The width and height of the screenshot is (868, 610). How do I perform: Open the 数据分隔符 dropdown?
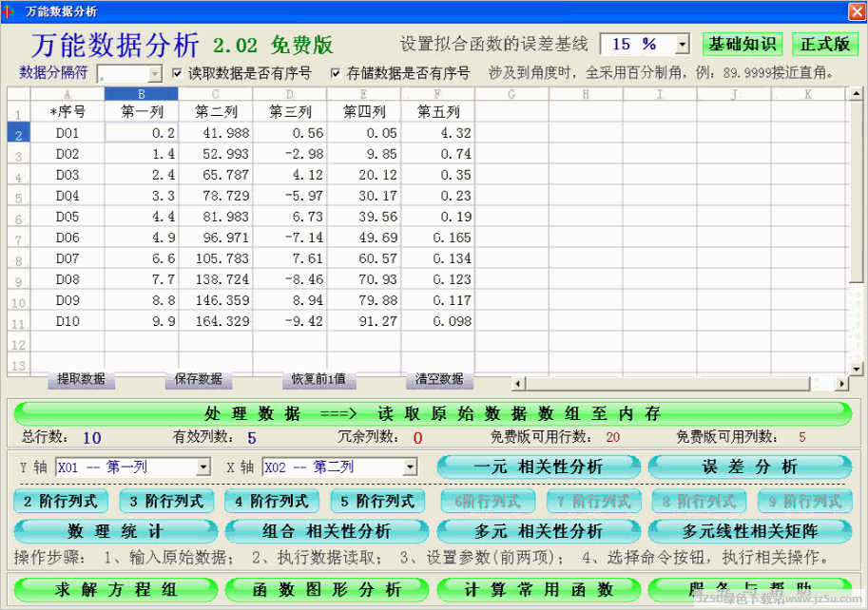click(156, 73)
